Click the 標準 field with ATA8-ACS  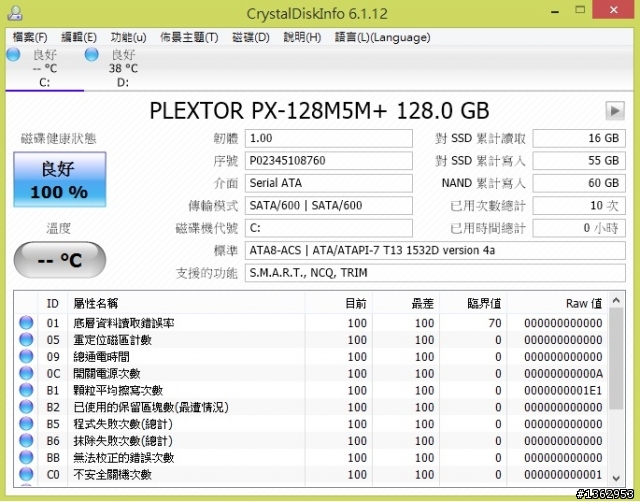pos(435,251)
